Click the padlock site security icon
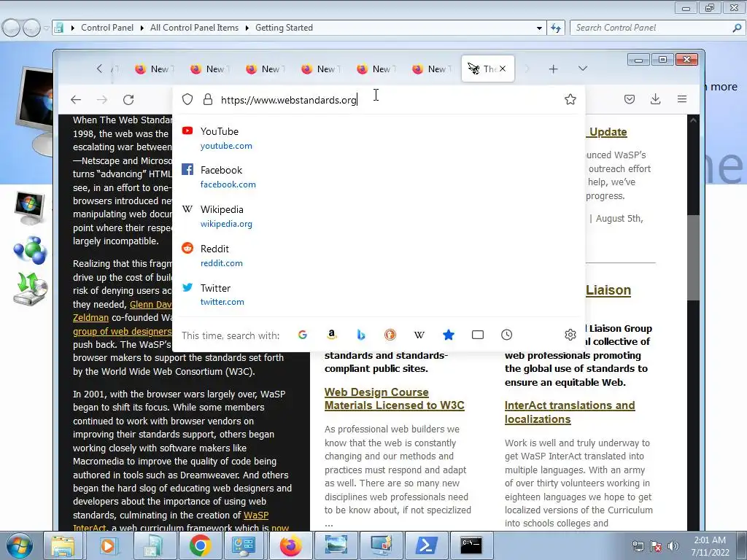The image size is (747, 560). coord(208,99)
